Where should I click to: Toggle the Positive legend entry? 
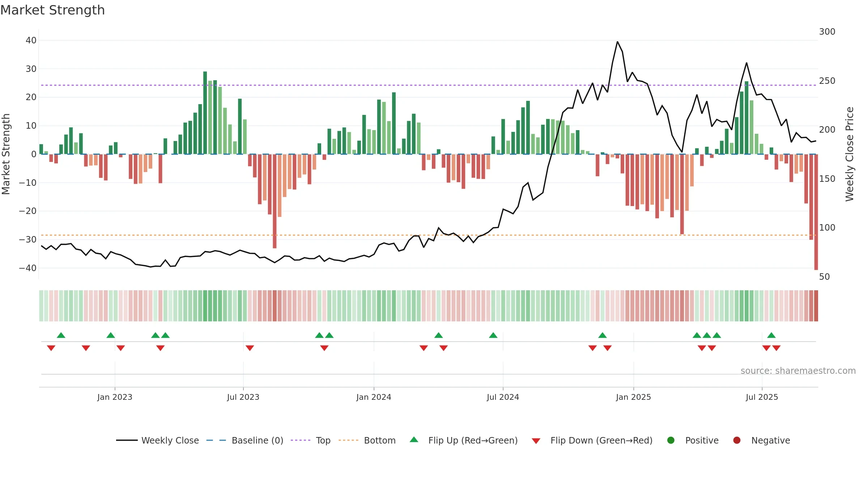[693, 440]
